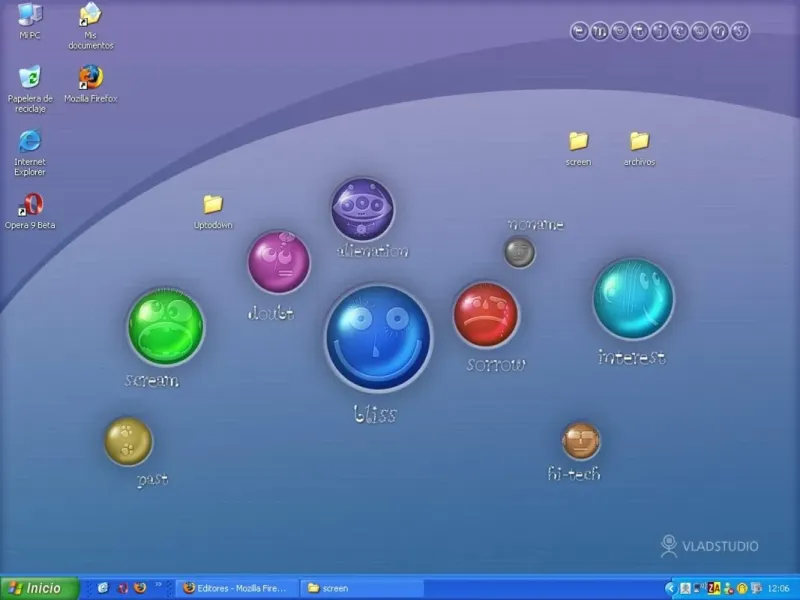Open Papelera de reciclaje on desktop
Screen dimensions: 800x600
point(30,78)
